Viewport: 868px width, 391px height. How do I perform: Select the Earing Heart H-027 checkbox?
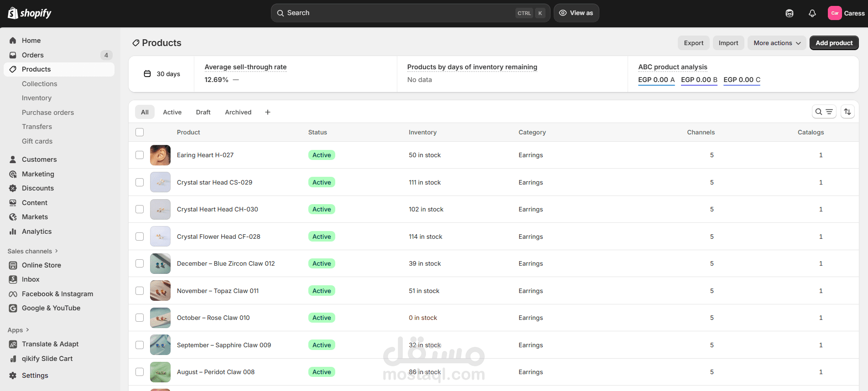click(140, 155)
